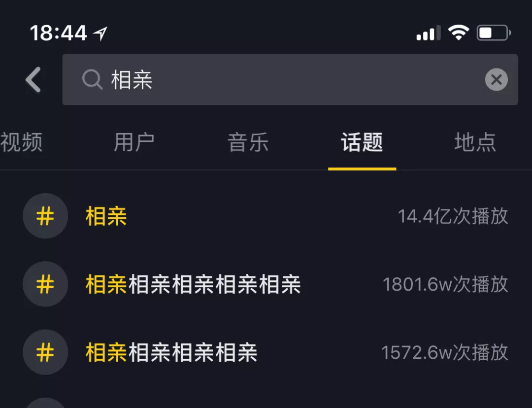Open topic 相亲相亲相亲相亲相亲
Screen dimensions: 532x408
point(193,284)
